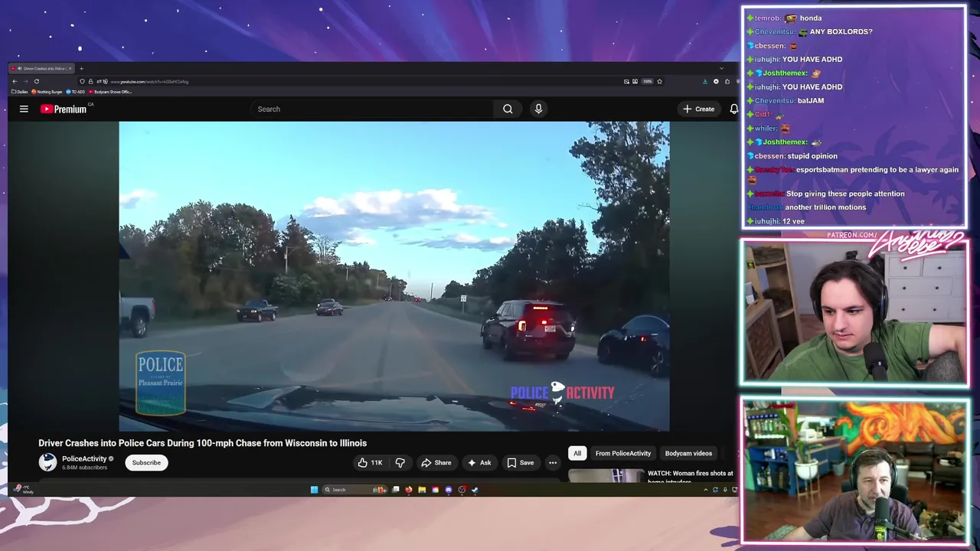The image size is (980, 551).
Task: Select the All filter chip
Action: (x=577, y=453)
